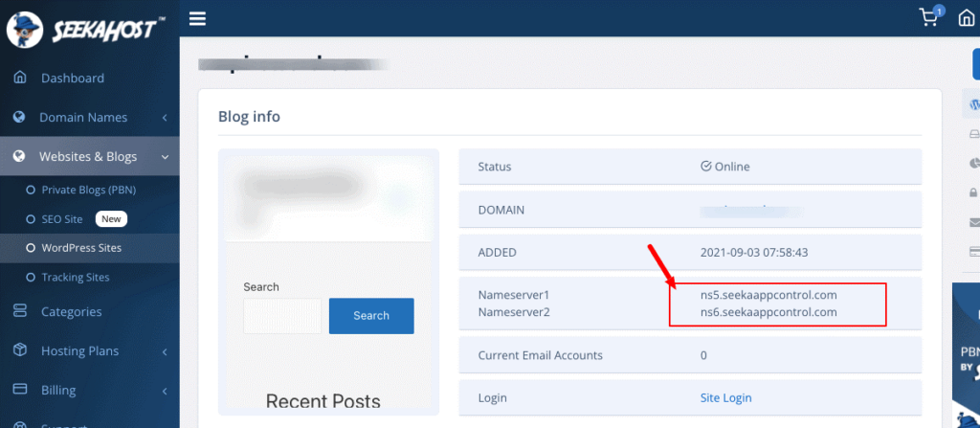Click the ns5.seekaappcontrol.com nameserver text

pyautogui.click(x=768, y=294)
